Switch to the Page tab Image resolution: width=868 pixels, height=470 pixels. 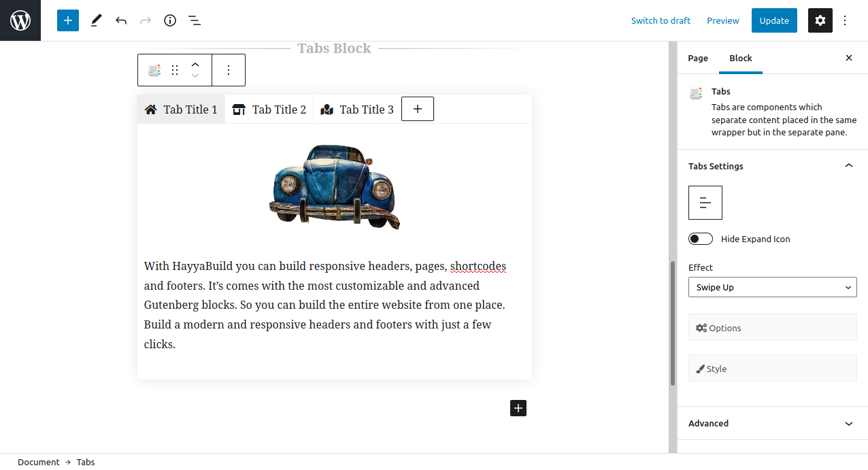pos(698,58)
